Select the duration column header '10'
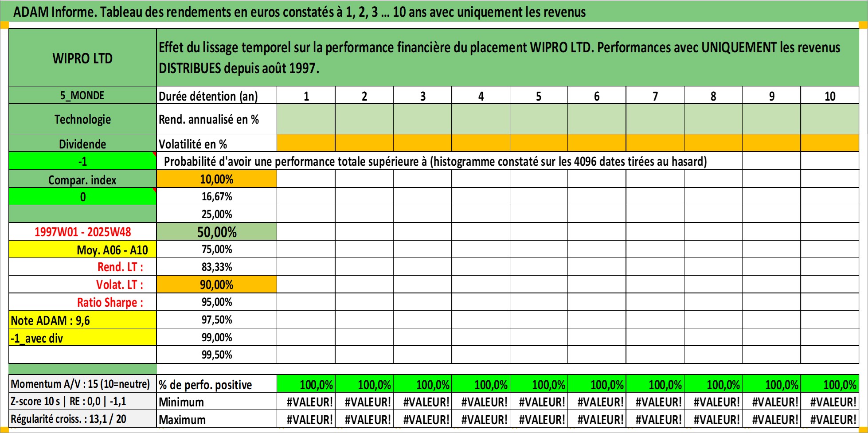This screenshot has width=868, height=433. (x=830, y=96)
